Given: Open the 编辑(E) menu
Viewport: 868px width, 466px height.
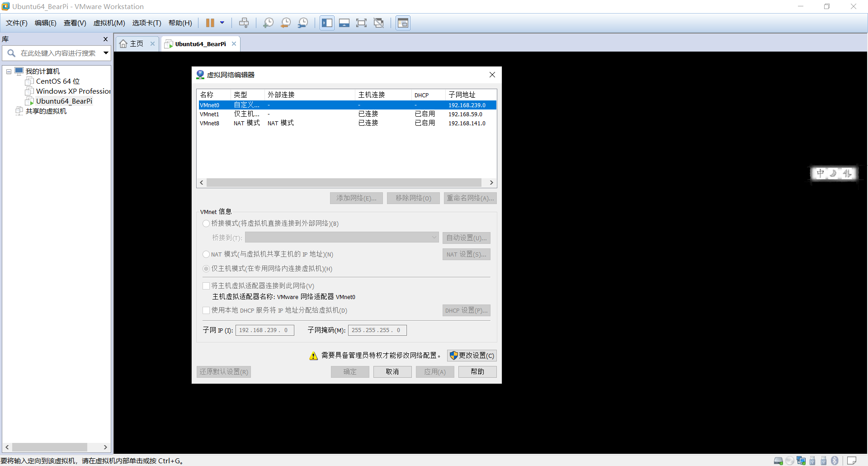Looking at the screenshot, I should pos(46,23).
